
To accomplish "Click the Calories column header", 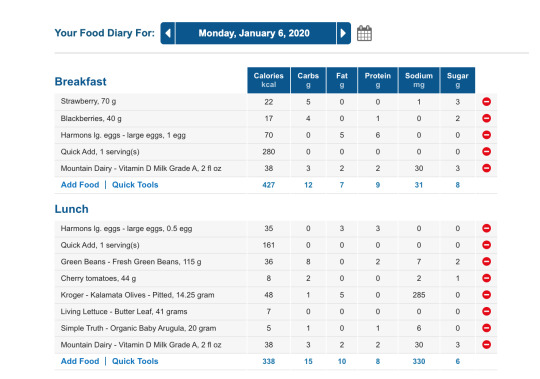I will [x=269, y=80].
